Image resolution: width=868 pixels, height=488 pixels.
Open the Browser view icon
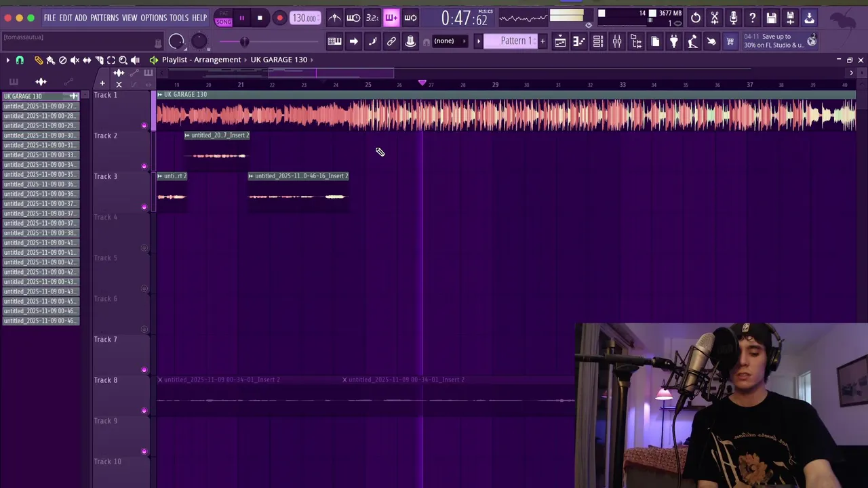[x=636, y=42]
